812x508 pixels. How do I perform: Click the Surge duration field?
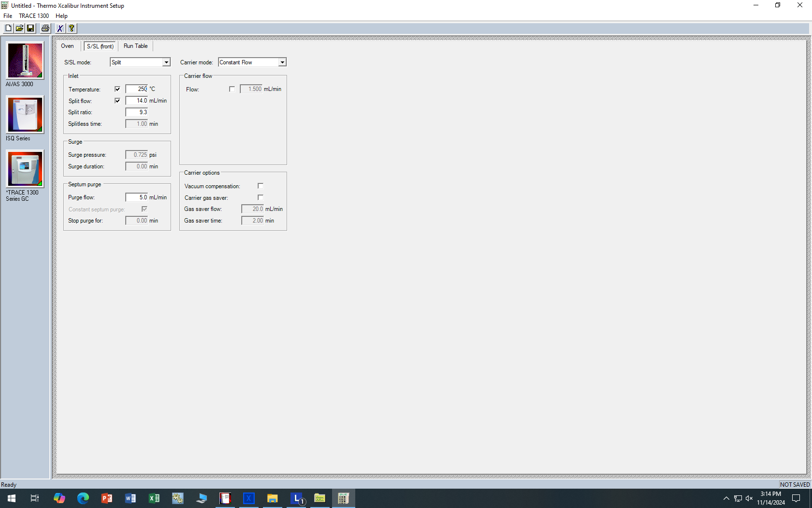[136, 166]
